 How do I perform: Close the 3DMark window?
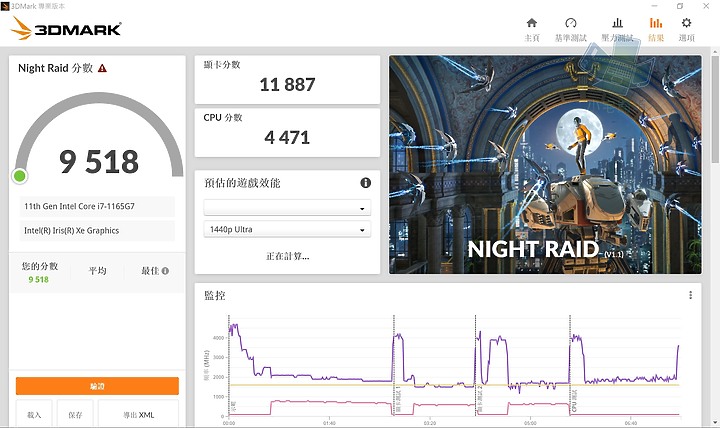(x=706, y=6)
